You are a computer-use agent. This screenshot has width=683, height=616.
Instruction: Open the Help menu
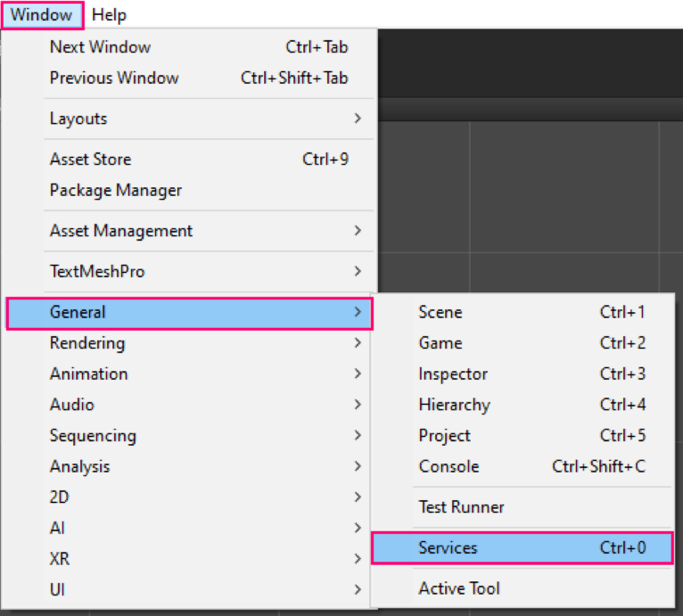(x=109, y=15)
